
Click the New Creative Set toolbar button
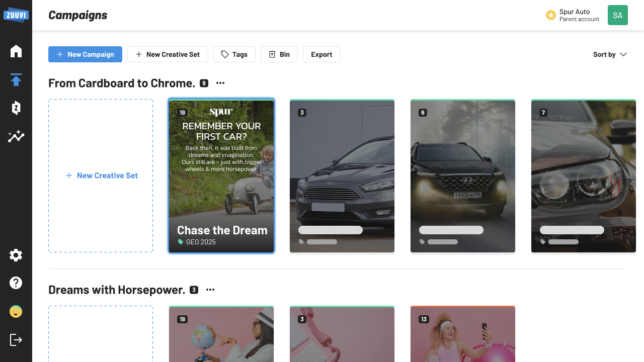tap(168, 54)
